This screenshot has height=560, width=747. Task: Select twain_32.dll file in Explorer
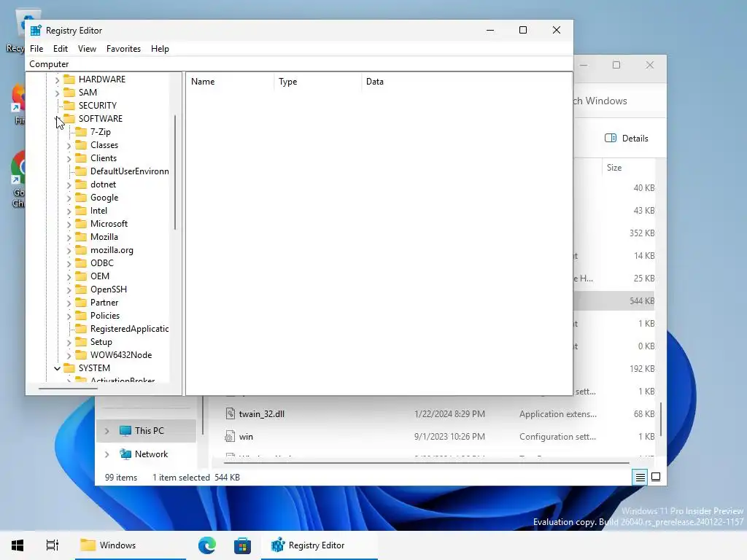(x=262, y=414)
